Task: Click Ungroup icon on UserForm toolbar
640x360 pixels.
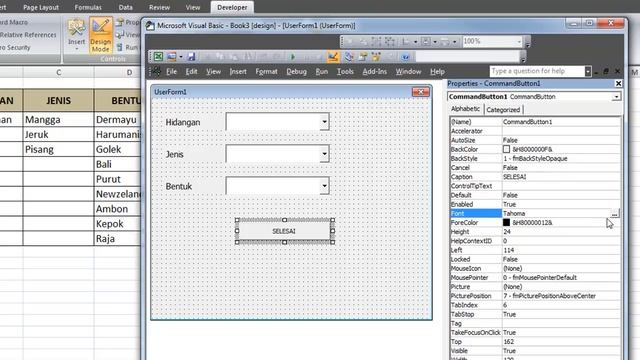Action: pos(390,41)
